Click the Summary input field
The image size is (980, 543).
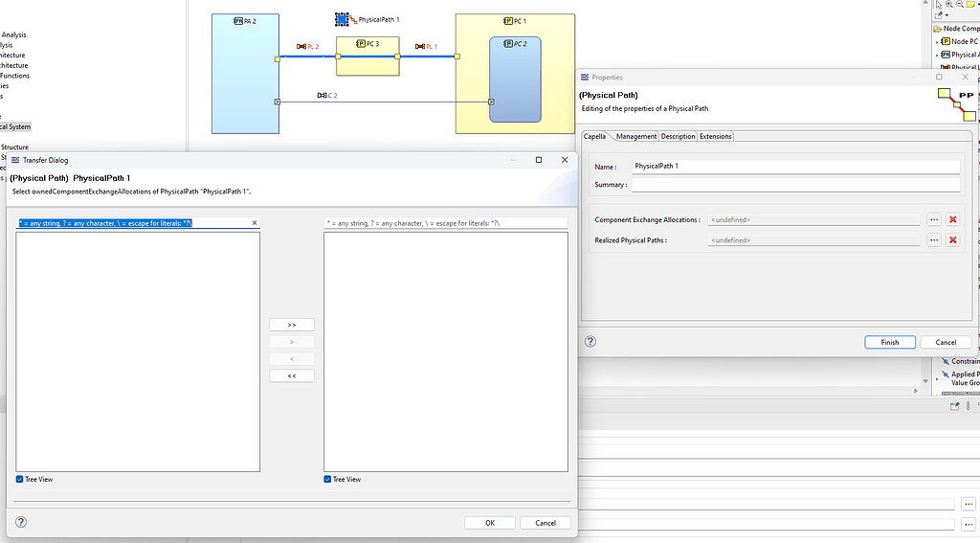(796, 185)
